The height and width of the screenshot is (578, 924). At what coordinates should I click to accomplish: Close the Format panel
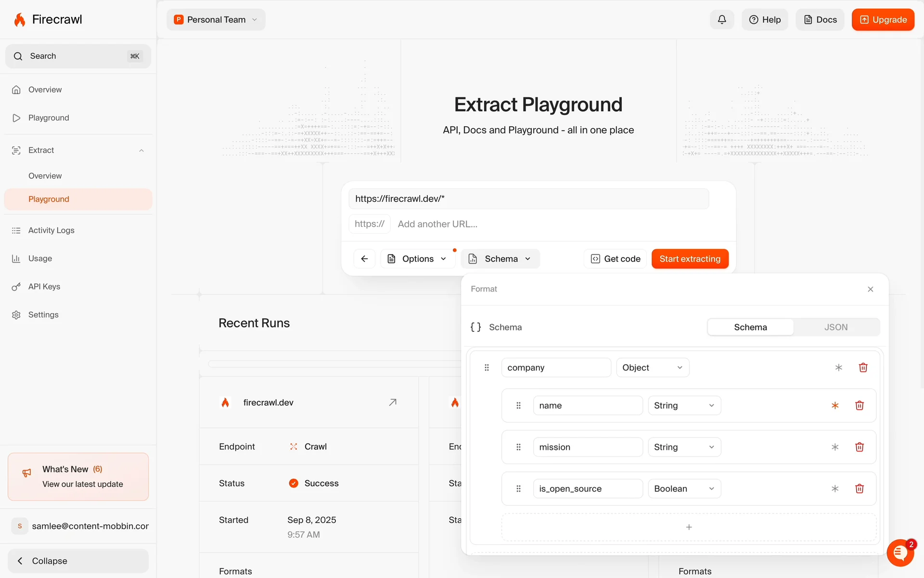click(870, 289)
